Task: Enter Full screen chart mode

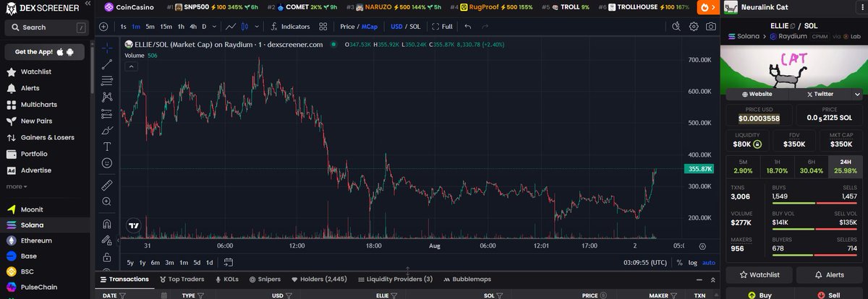Action: point(443,27)
